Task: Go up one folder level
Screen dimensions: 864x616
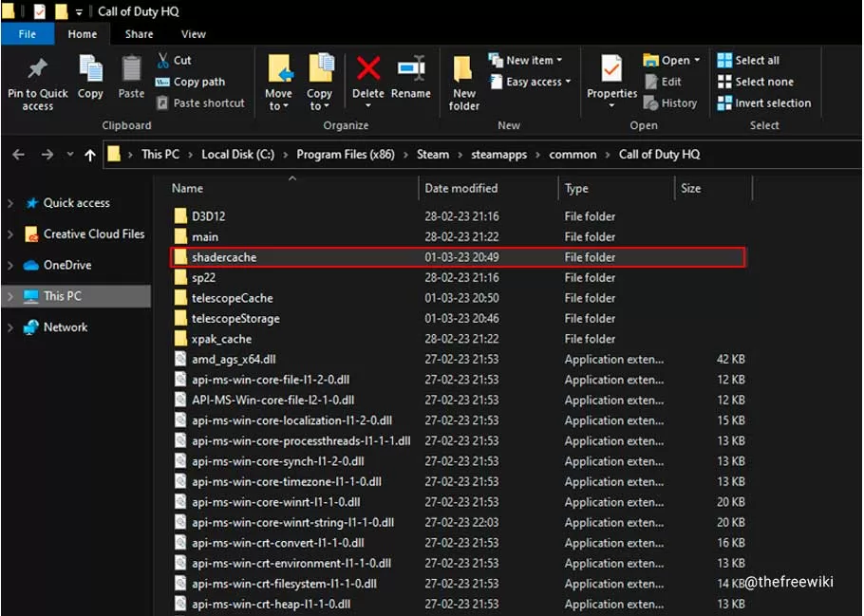Action: tap(90, 155)
